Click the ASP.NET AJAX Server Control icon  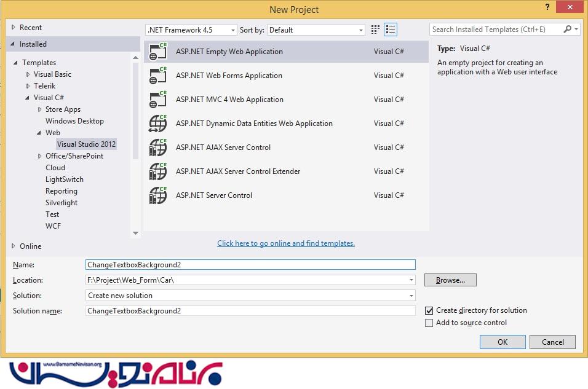(x=158, y=147)
